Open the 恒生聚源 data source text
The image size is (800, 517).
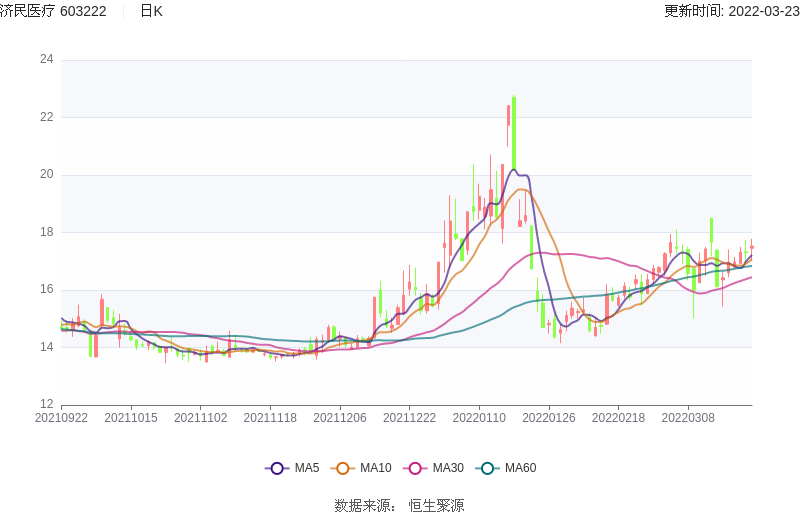[x=436, y=505]
